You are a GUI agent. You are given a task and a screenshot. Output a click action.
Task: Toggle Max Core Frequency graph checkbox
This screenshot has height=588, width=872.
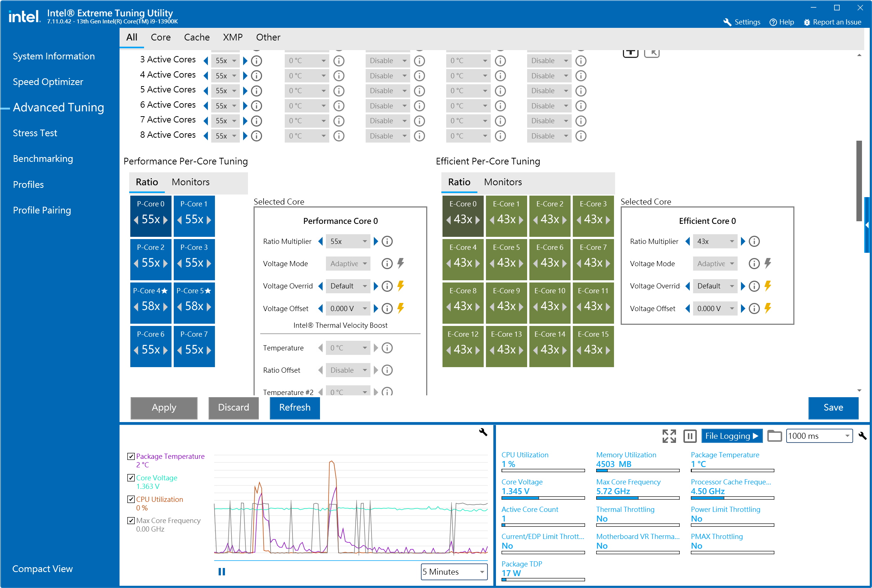(x=131, y=520)
